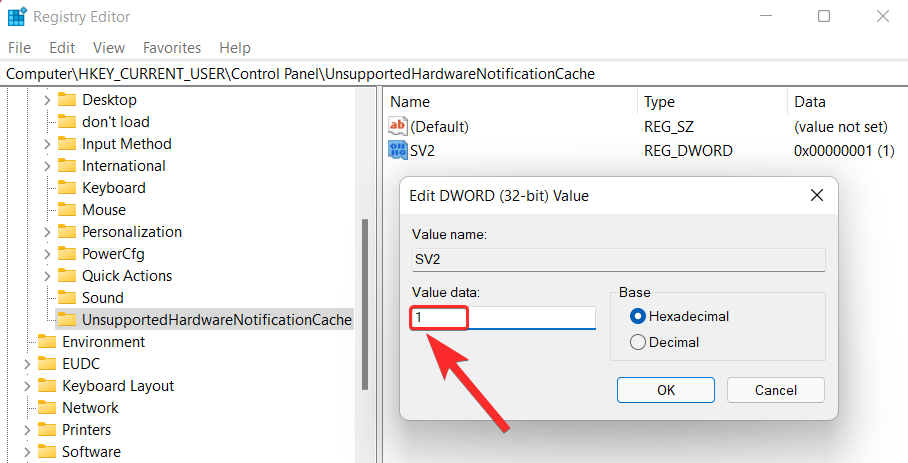Click the UnsupportedHardwareNotificationCache folder icon

67,320
